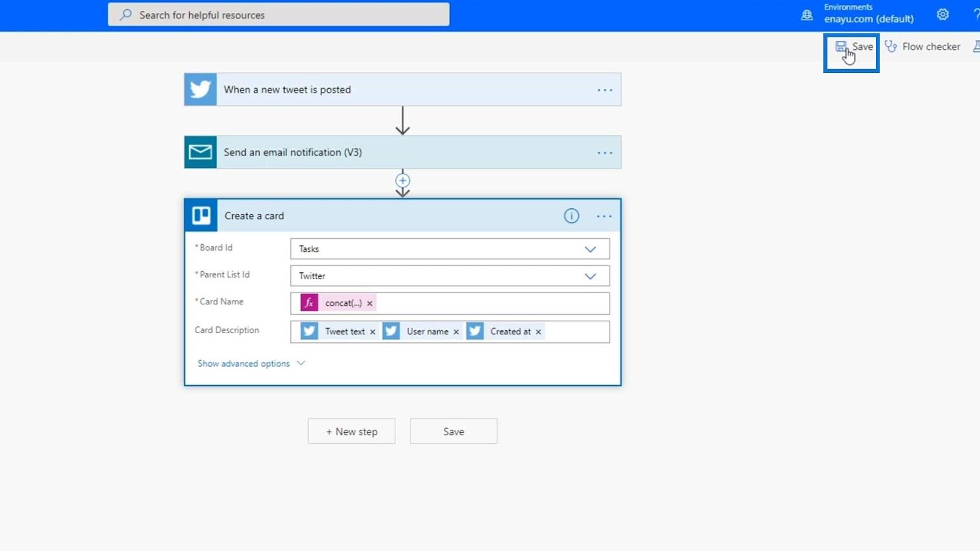
Task: Click the Tasks value in Board Id
Action: (309, 249)
